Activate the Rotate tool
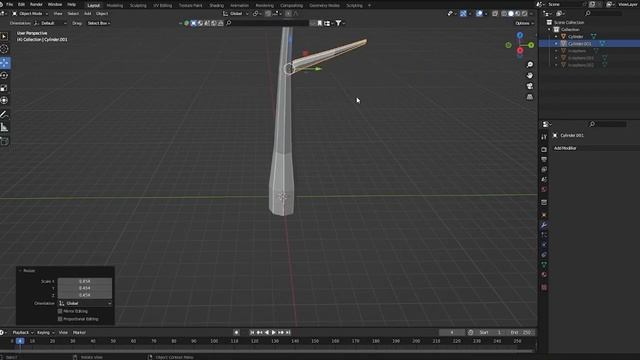This screenshot has width=640, height=360. click(4, 76)
